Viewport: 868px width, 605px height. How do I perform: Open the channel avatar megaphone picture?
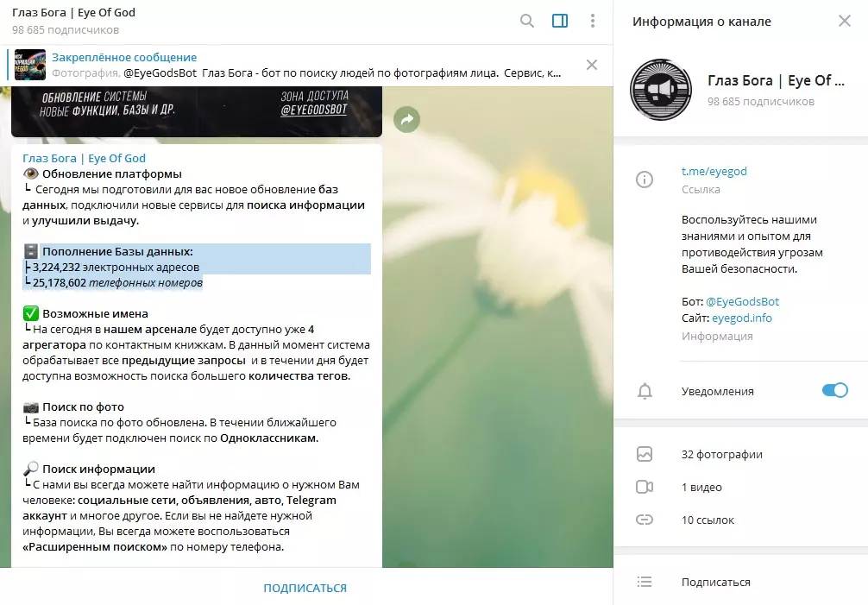click(x=660, y=90)
